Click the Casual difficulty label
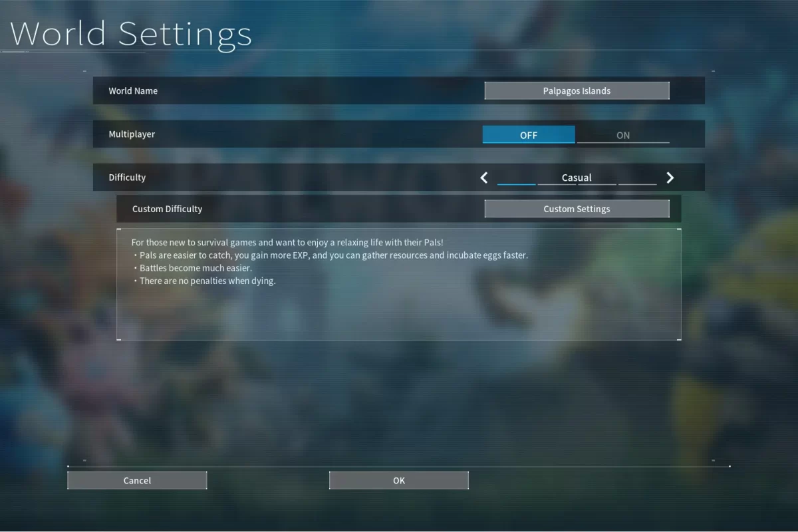The image size is (798, 532). click(x=577, y=177)
